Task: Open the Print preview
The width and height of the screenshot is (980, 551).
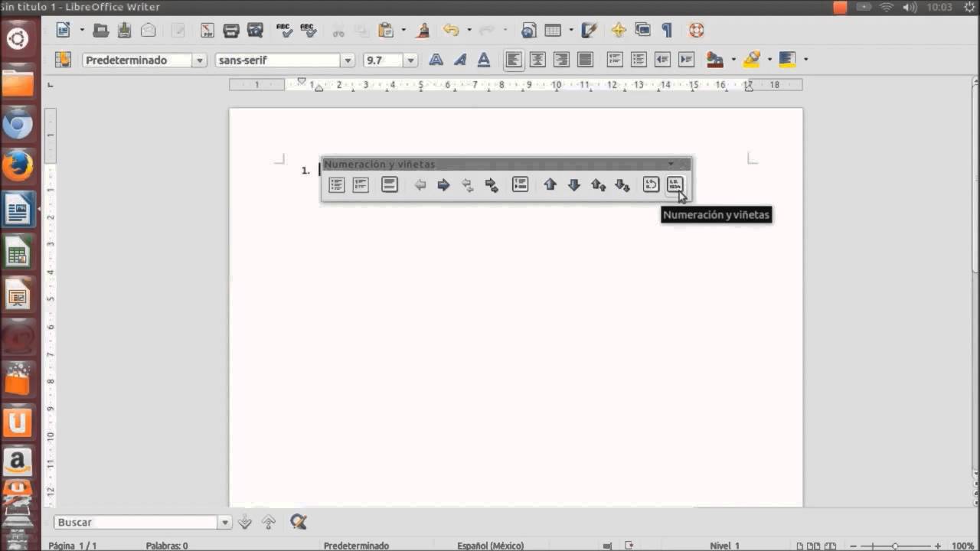Action: pos(256,31)
